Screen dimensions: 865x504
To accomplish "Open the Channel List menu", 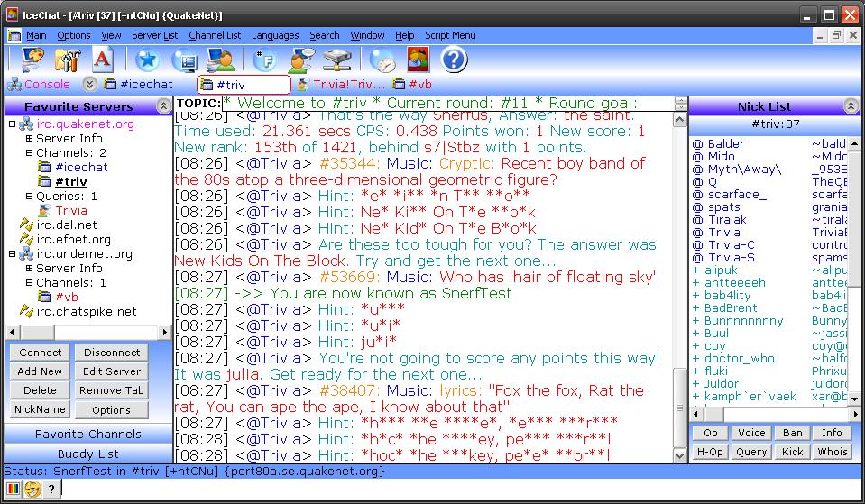I will pos(215,35).
